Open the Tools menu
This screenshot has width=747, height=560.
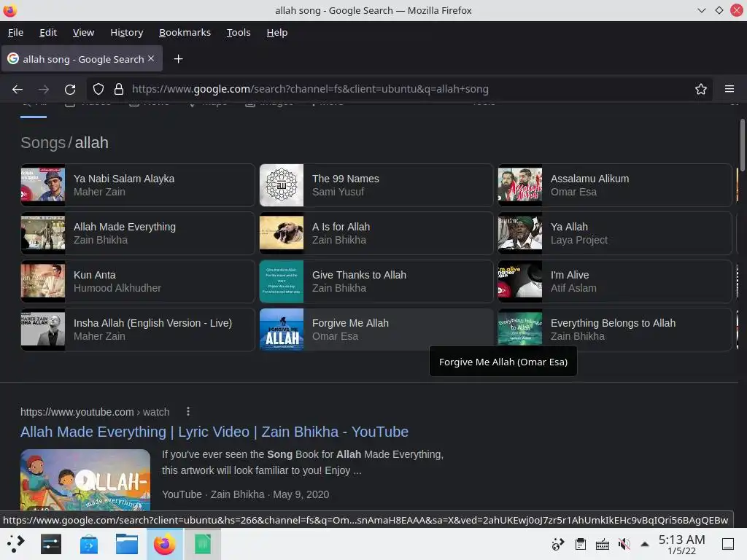coord(239,32)
